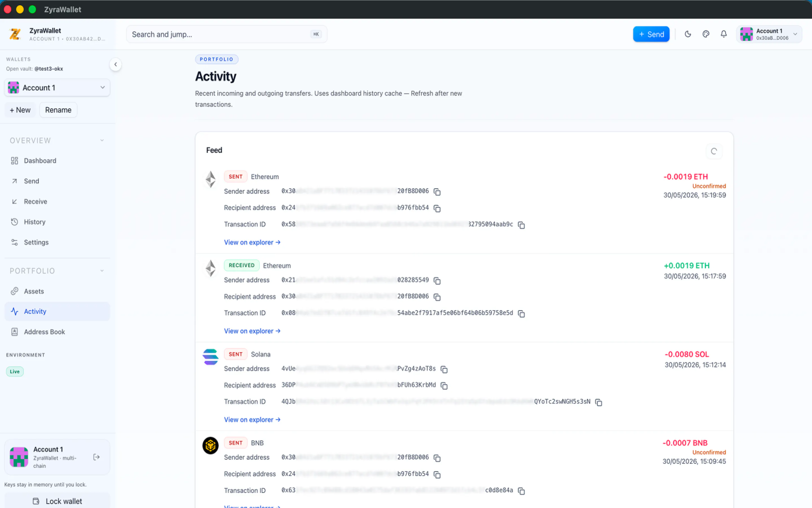This screenshot has width=812, height=508.
Task: Click the SENT badge on Solana transaction
Action: coord(235,354)
